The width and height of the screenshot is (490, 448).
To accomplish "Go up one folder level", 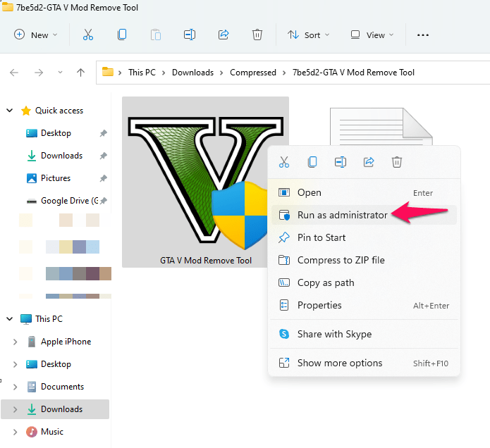I will tap(80, 73).
